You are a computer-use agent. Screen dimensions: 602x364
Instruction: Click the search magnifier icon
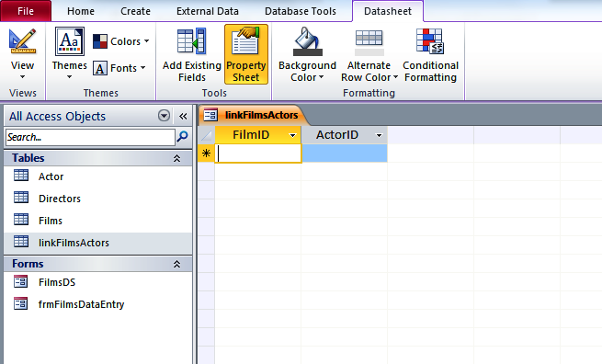pyautogui.click(x=182, y=136)
